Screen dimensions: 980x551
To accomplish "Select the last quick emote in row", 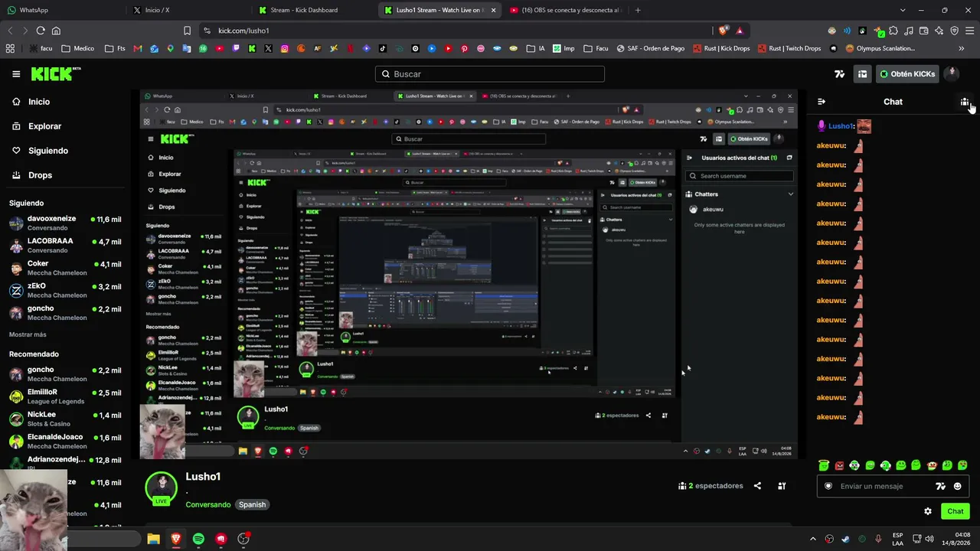I will (962, 465).
